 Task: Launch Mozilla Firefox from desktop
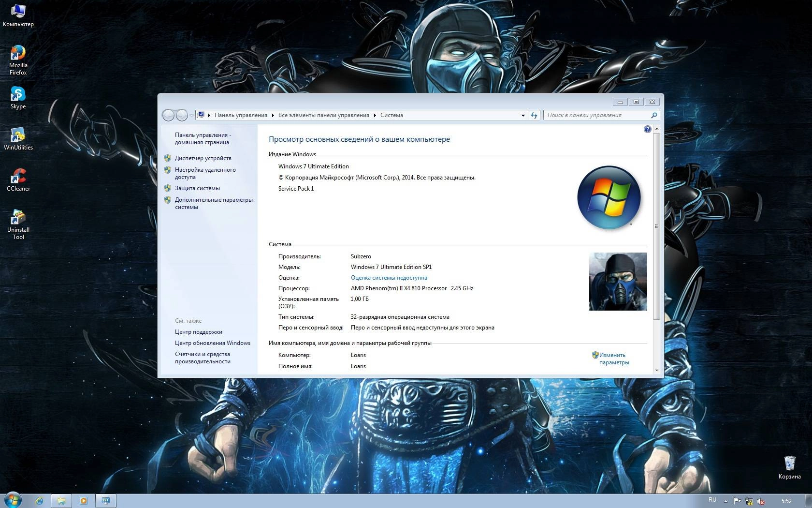click(x=18, y=60)
